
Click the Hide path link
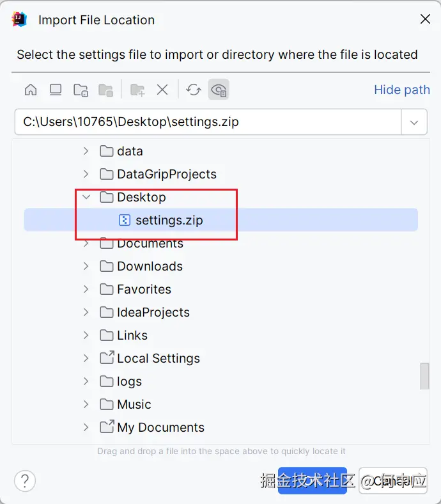click(401, 90)
